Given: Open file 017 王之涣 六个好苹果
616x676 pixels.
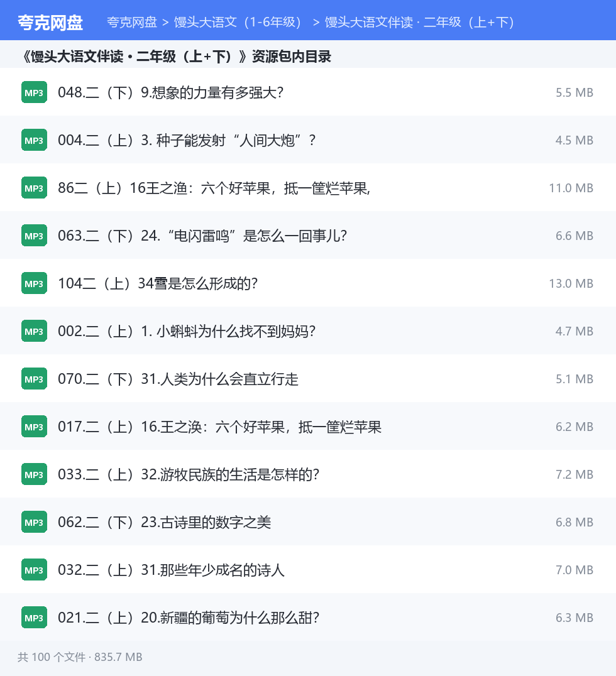Looking at the screenshot, I should pyautogui.click(x=219, y=427).
